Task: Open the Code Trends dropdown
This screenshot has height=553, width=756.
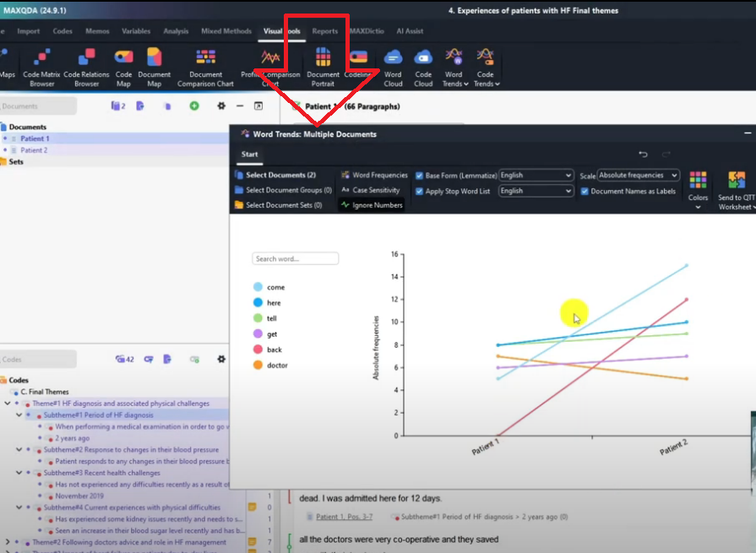Action: (486, 68)
